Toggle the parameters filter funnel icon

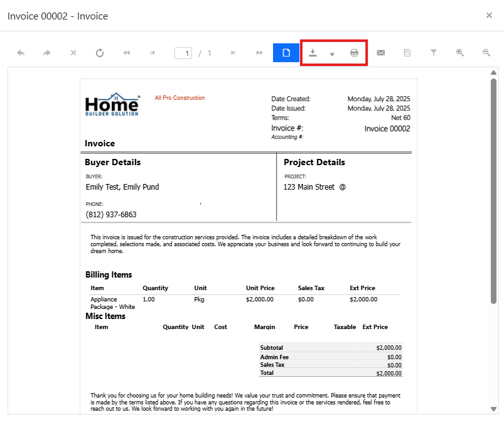click(434, 53)
